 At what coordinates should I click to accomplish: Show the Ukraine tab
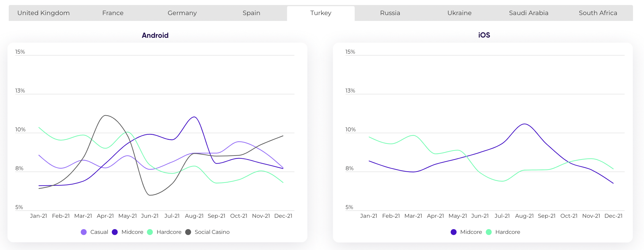point(459,13)
